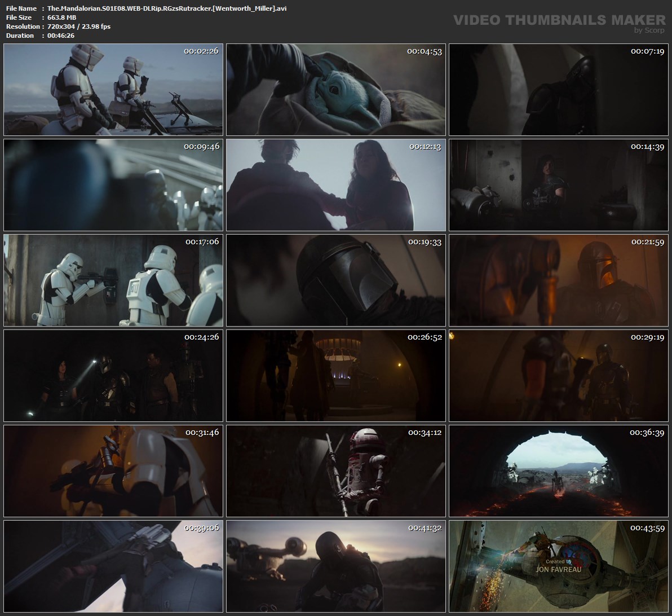View the Jon Favreau credit frame 00:43:59
The width and height of the screenshot is (672, 616).
pos(559,566)
